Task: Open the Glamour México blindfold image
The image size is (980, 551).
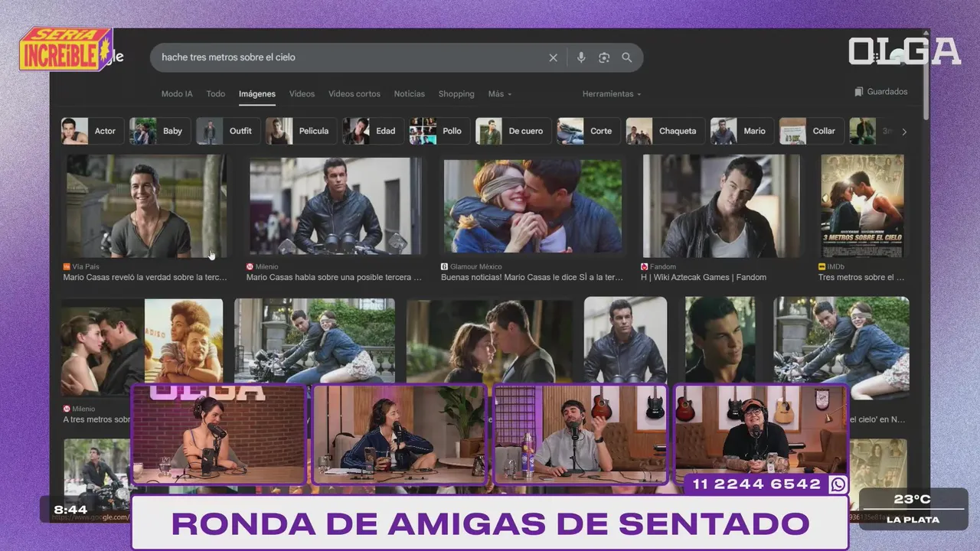Action: [533, 206]
